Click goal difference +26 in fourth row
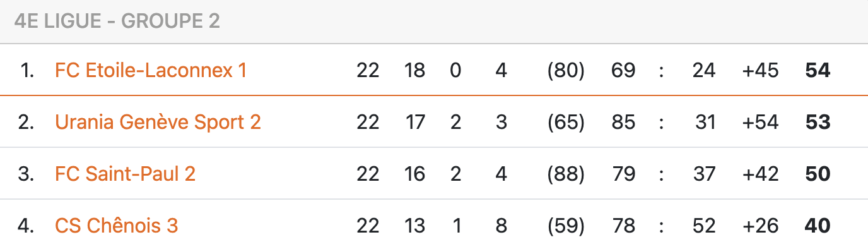Screen dimensions: 868x249 (761, 226)
